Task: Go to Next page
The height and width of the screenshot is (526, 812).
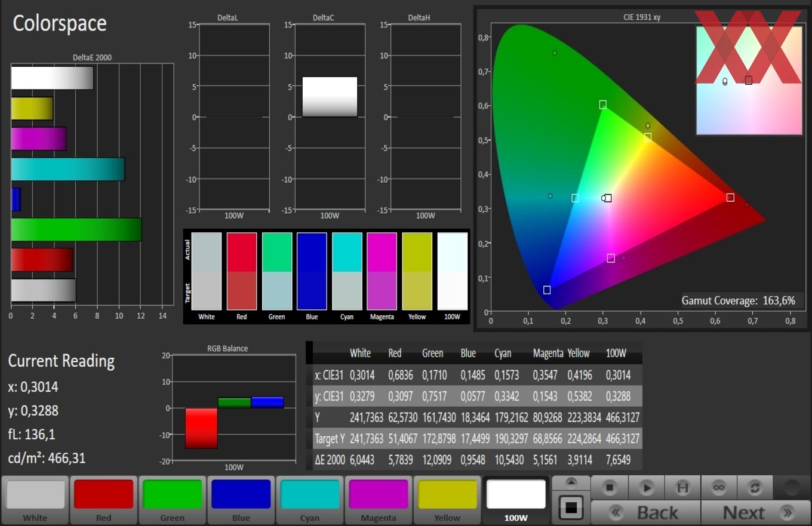Action: point(755,512)
